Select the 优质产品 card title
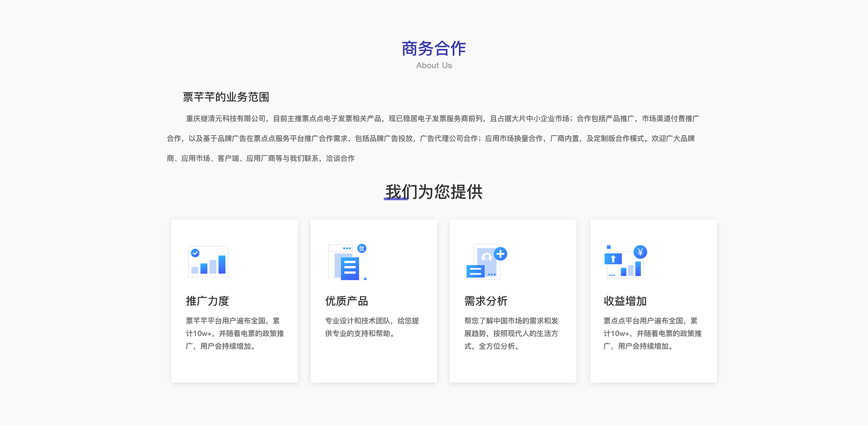 point(347,301)
